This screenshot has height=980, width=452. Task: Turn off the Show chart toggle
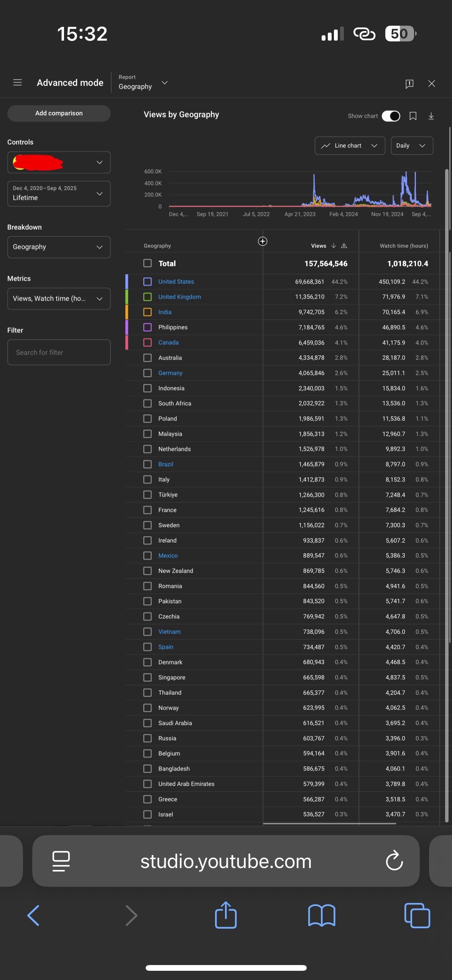pyautogui.click(x=391, y=116)
